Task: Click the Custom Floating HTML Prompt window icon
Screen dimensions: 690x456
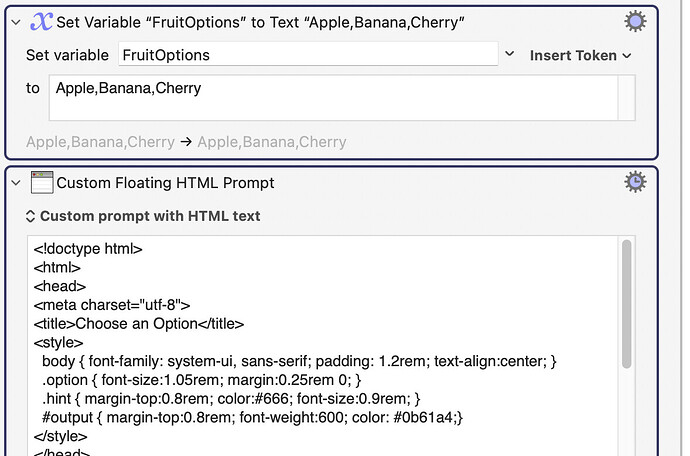Action: pyautogui.click(x=41, y=182)
